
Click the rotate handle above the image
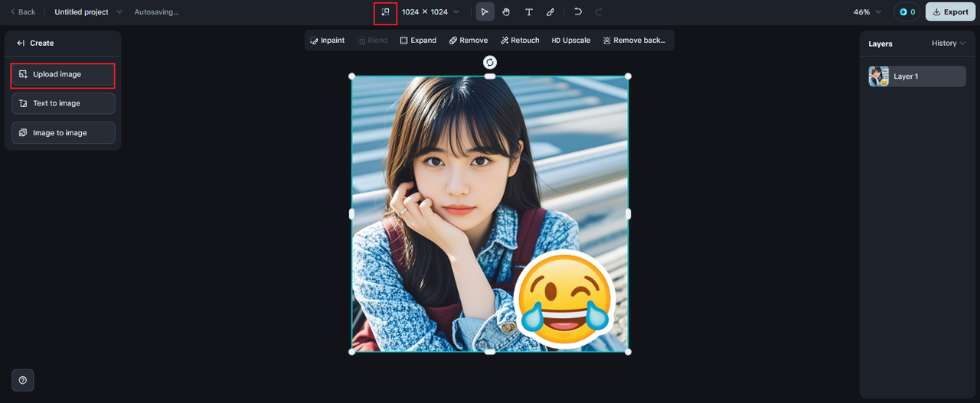(x=490, y=62)
